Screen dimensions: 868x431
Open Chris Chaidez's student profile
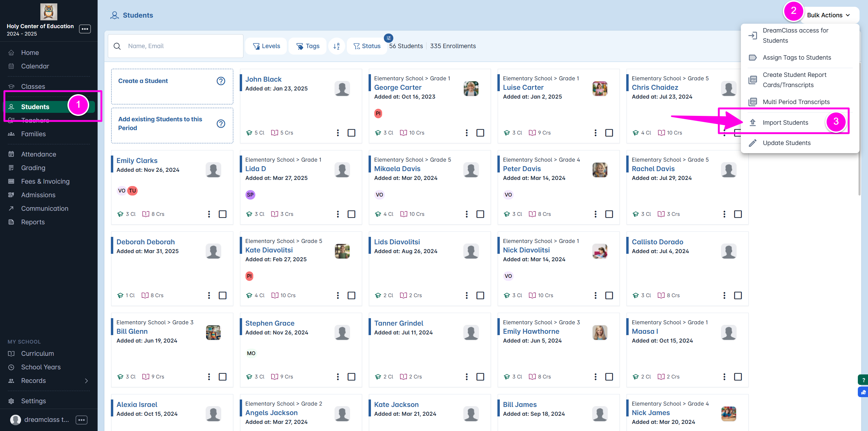tap(655, 87)
